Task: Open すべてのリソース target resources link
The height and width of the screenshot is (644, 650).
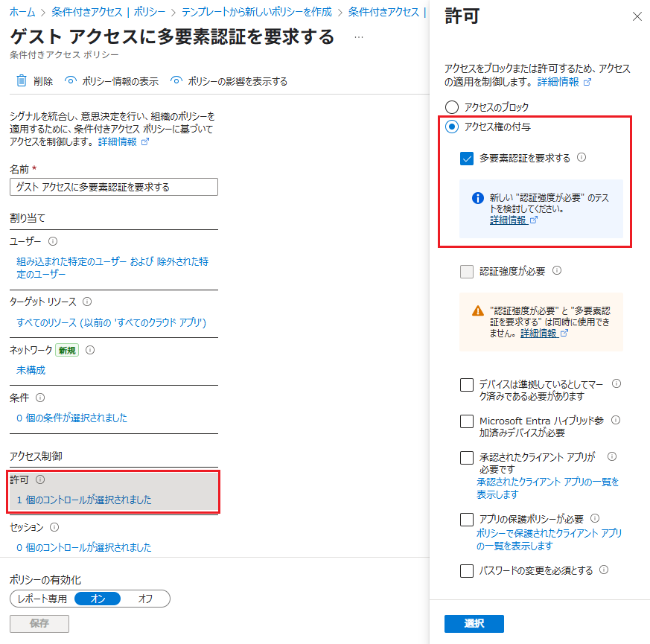Action: pos(111,322)
